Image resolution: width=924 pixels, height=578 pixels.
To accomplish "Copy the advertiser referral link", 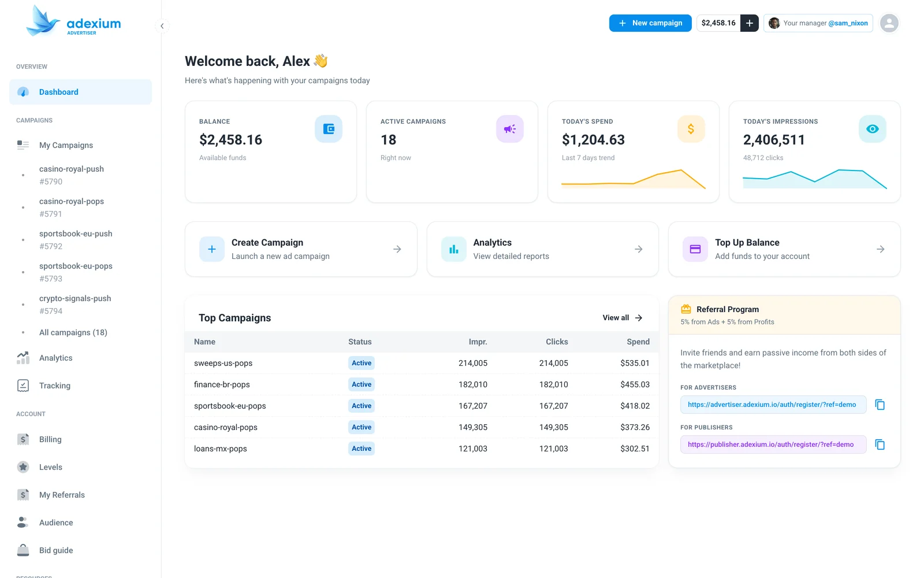I will pos(880,405).
